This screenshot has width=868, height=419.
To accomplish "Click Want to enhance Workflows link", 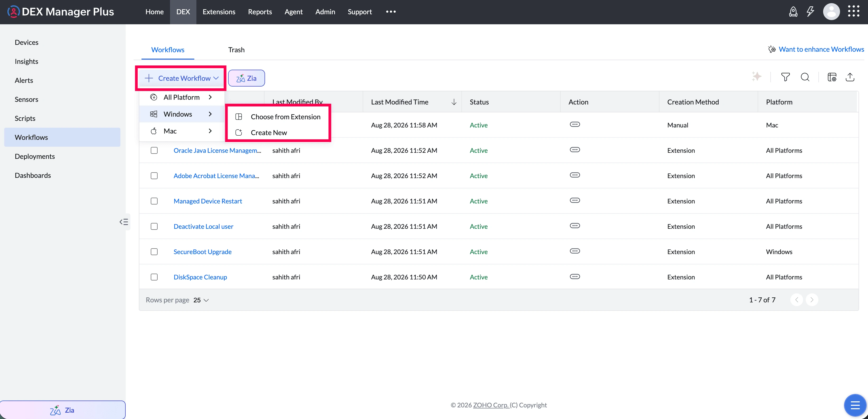I will (x=821, y=50).
